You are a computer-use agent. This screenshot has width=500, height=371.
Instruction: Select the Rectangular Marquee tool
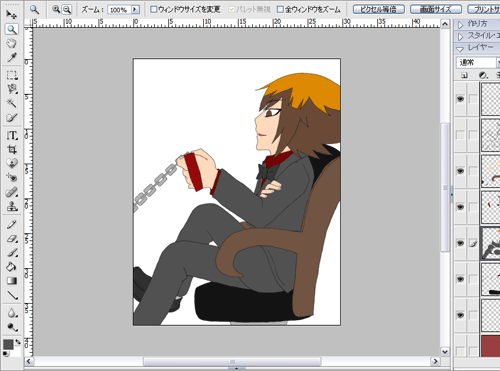pyautogui.click(x=12, y=75)
